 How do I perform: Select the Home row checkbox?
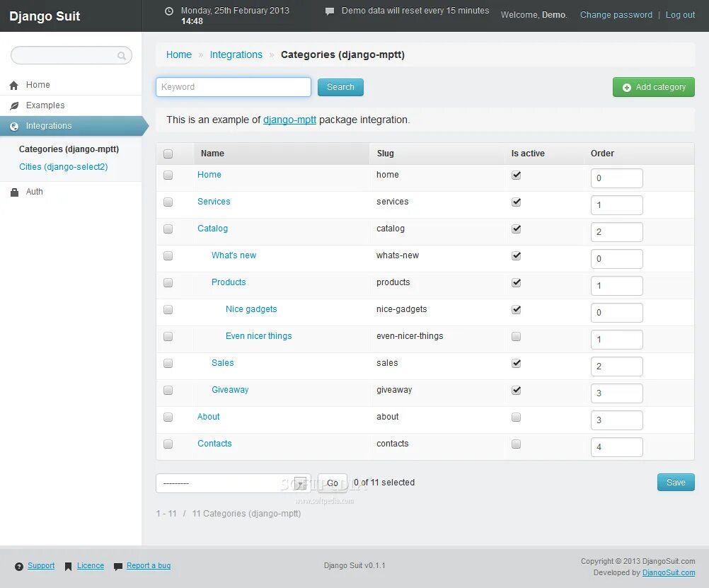point(168,175)
